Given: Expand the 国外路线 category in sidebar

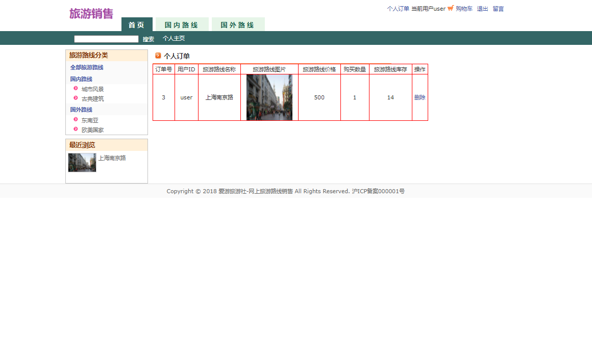Looking at the screenshot, I should click(x=80, y=109).
